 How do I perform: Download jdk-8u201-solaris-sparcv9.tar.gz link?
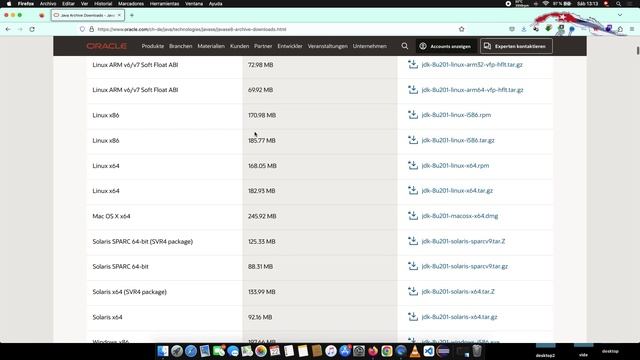point(464,266)
